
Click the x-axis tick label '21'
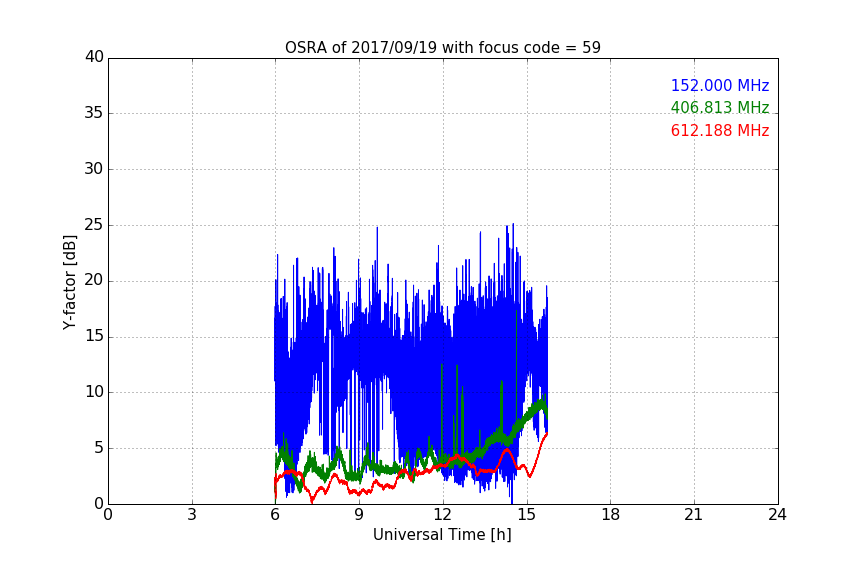pyautogui.click(x=694, y=515)
